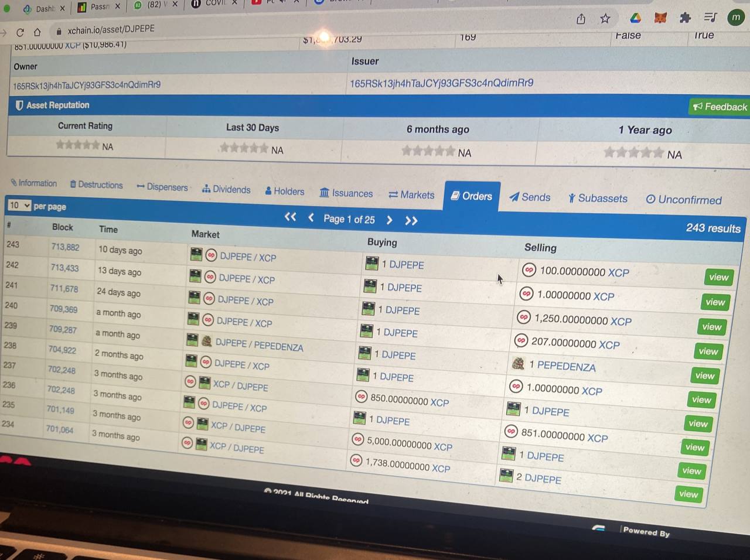Click '1 PEPEDENZA' in the Selling column
Image resolution: width=750 pixels, height=560 pixels.
[x=562, y=366]
